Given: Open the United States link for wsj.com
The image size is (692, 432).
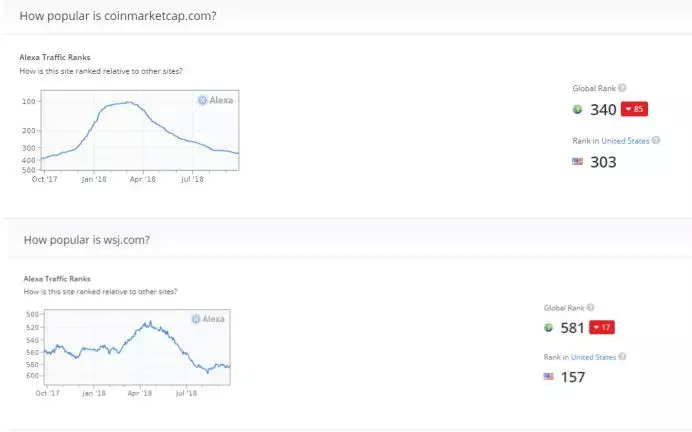Looking at the screenshot, I should point(596,357).
